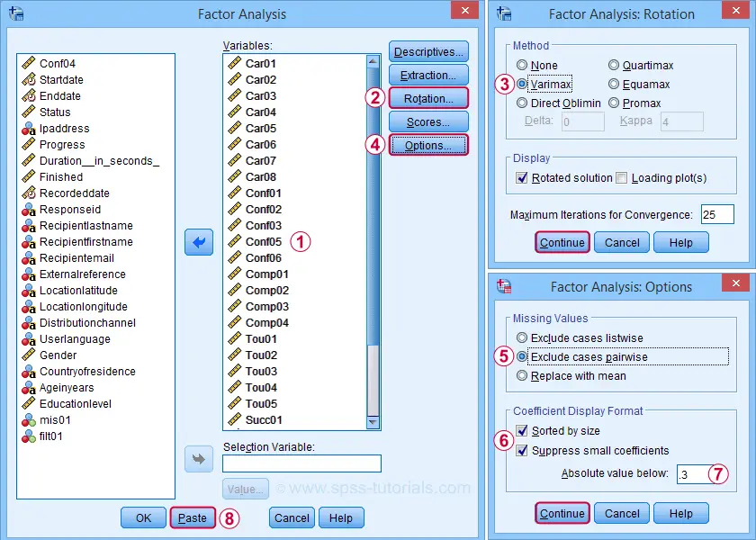This screenshot has width=756, height=540.
Task: Click the date icon beside Recordeddate
Action: click(29, 193)
